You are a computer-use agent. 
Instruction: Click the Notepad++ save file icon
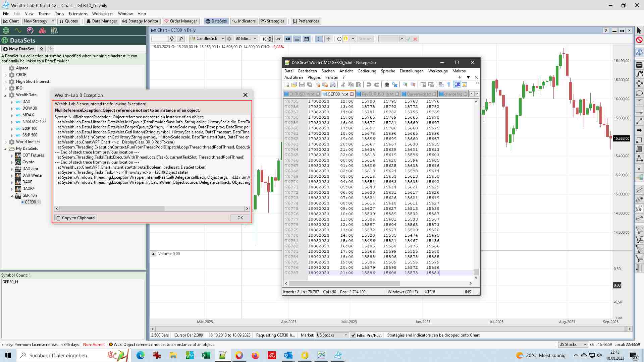click(x=302, y=84)
